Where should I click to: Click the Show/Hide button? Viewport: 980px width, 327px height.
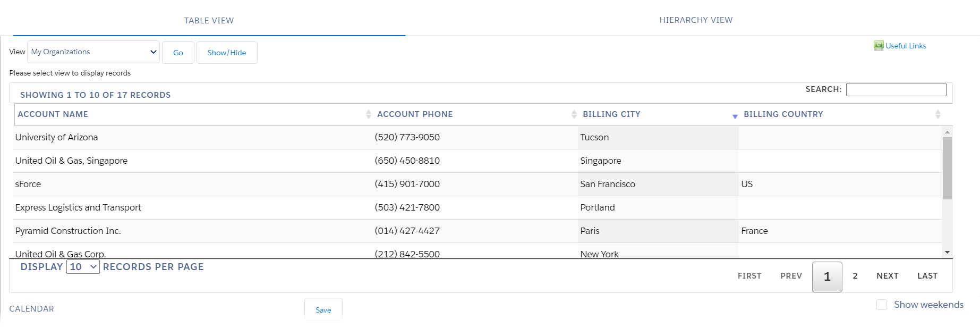click(227, 53)
